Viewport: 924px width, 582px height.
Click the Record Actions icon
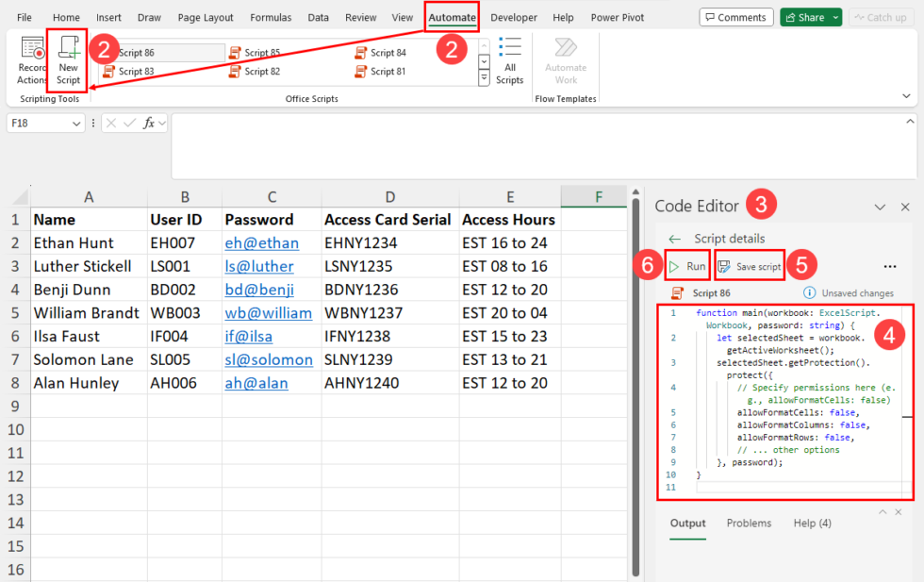click(33, 50)
